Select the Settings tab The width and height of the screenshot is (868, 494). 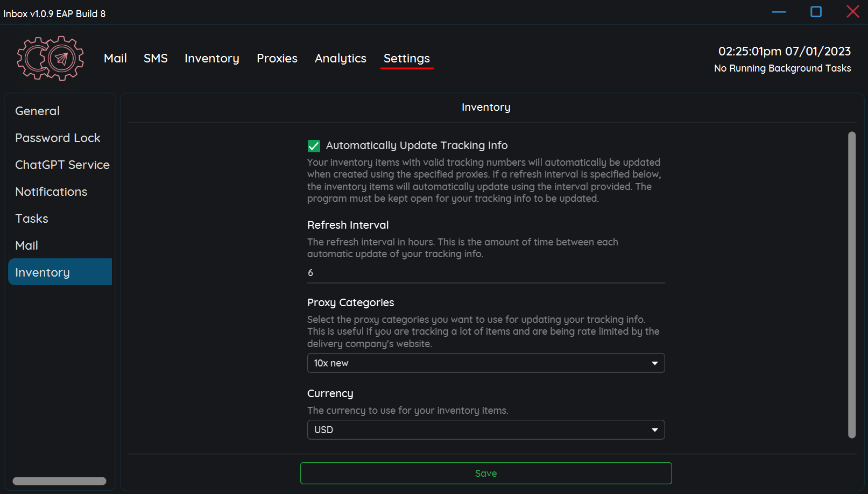406,58
